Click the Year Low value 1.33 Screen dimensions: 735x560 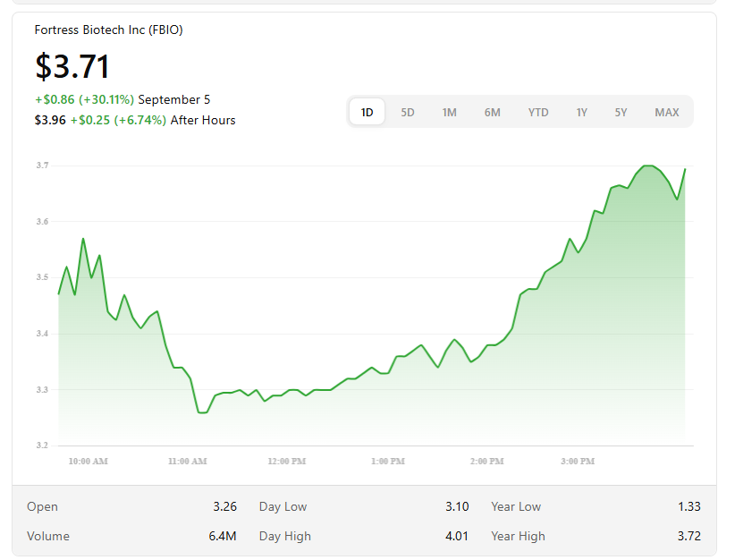coord(689,506)
